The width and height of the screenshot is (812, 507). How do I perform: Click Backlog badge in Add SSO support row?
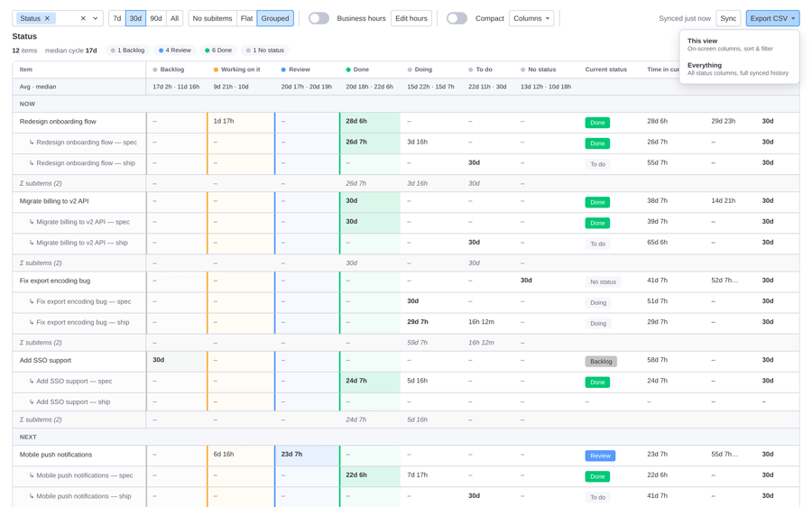(x=601, y=362)
